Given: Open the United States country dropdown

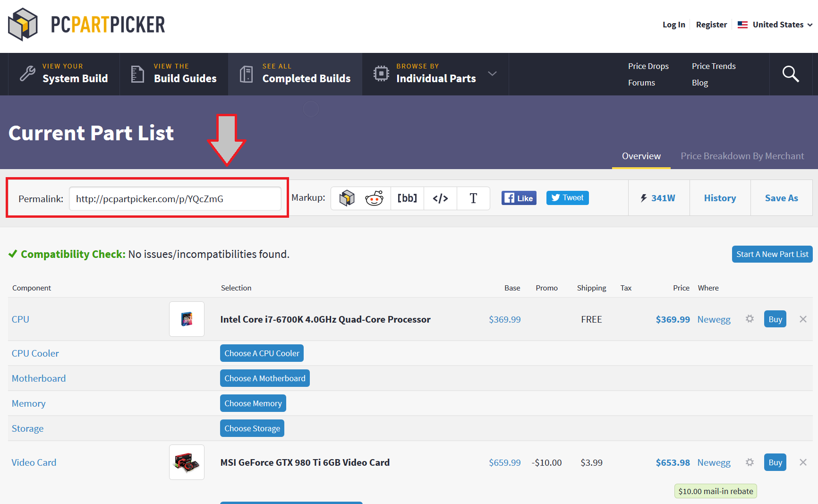Looking at the screenshot, I should 775,25.
